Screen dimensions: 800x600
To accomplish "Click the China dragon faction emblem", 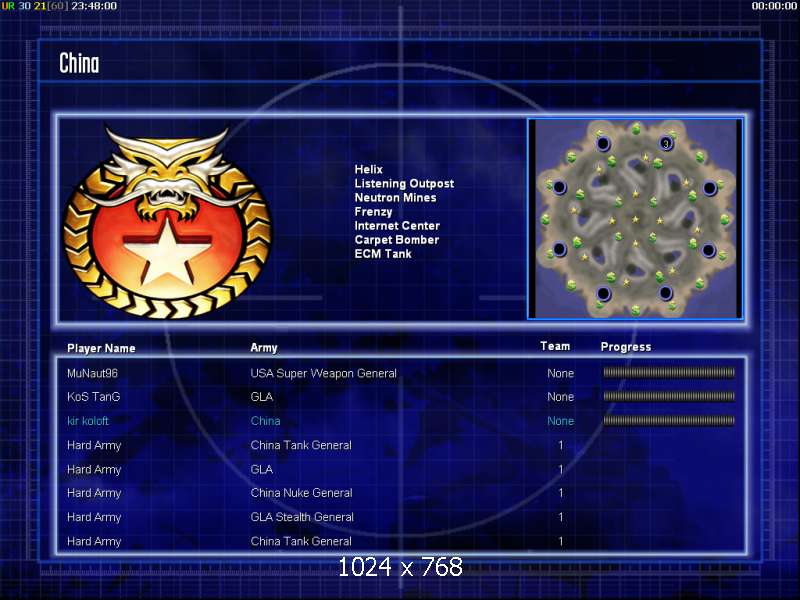I will (x=167, y=222).
